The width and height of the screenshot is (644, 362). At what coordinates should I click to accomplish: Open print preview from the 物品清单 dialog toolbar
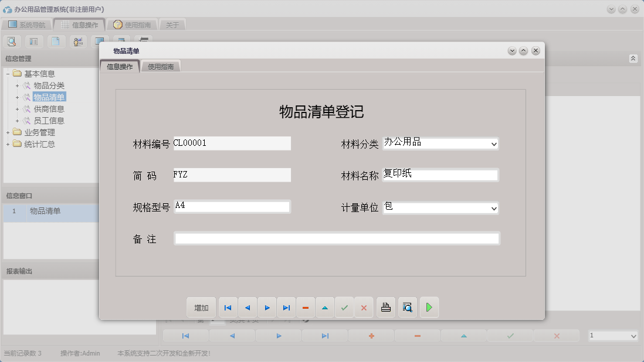[408, 307]
